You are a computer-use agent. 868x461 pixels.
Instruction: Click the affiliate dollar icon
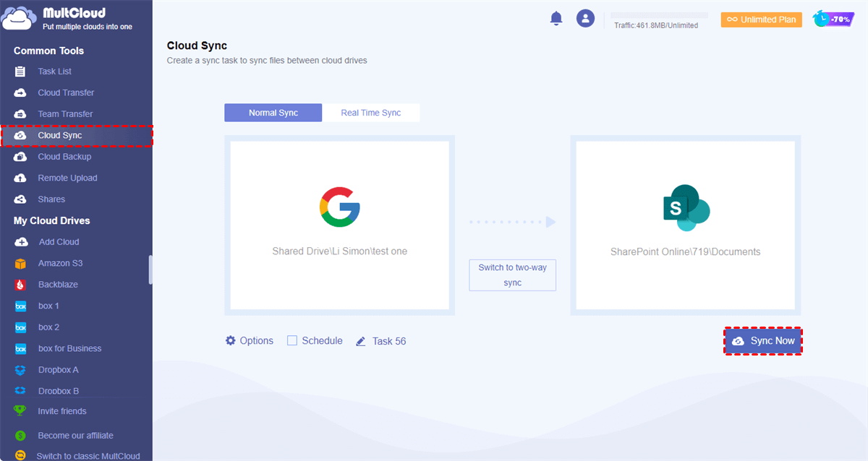point(20,436)
